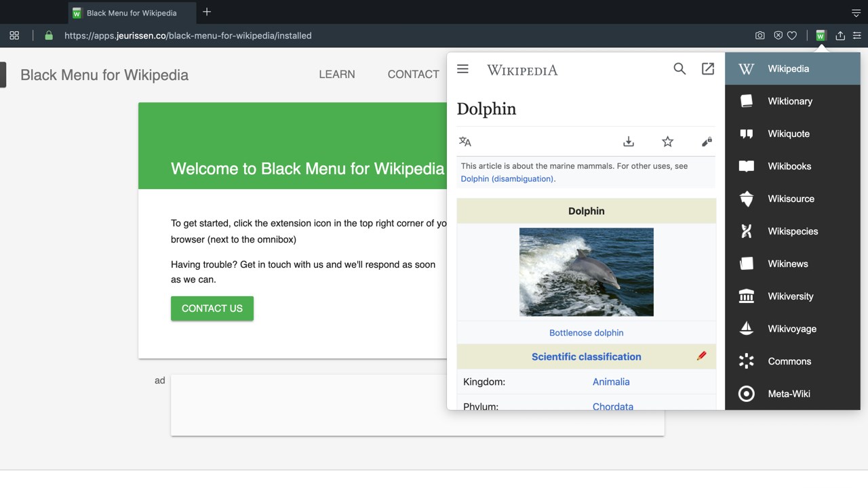
Task: Click the Wikipedia wordmark logo in popup
Action: coord(522,70)
